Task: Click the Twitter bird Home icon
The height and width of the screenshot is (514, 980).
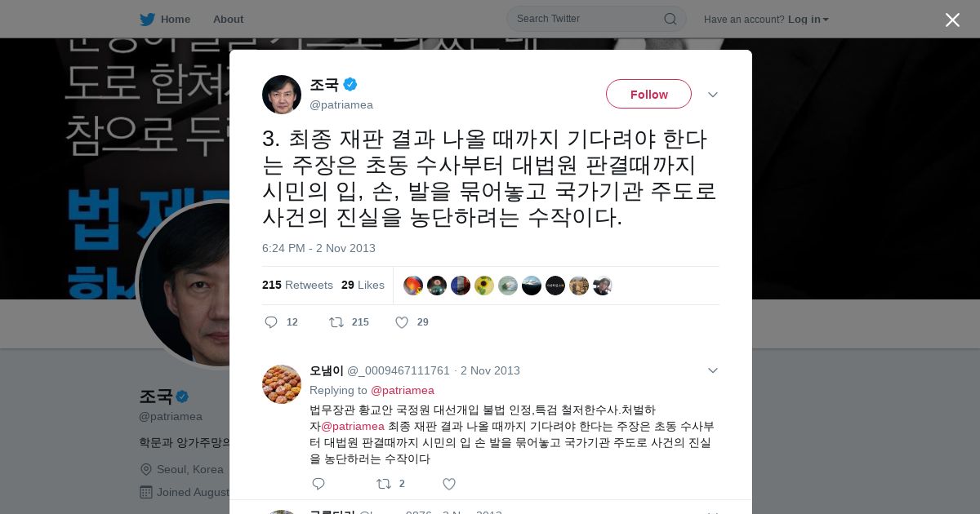Action: click(x=147, y=19)
